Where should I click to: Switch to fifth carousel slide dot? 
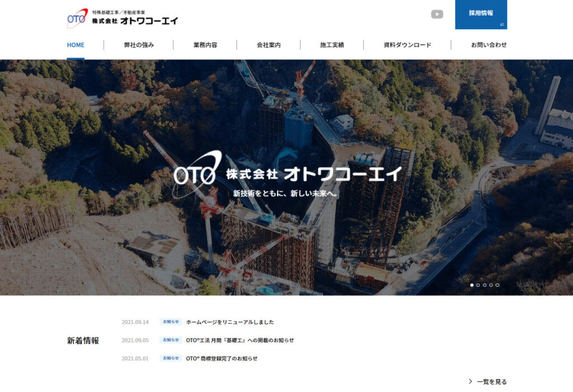(497, 285)
